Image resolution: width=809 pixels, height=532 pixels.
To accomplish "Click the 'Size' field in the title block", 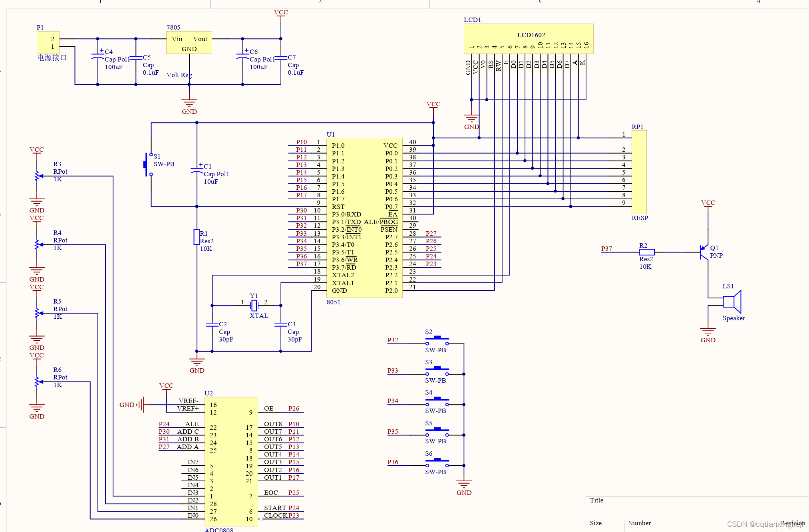I will pyautogui.click(x=596, y=523).
